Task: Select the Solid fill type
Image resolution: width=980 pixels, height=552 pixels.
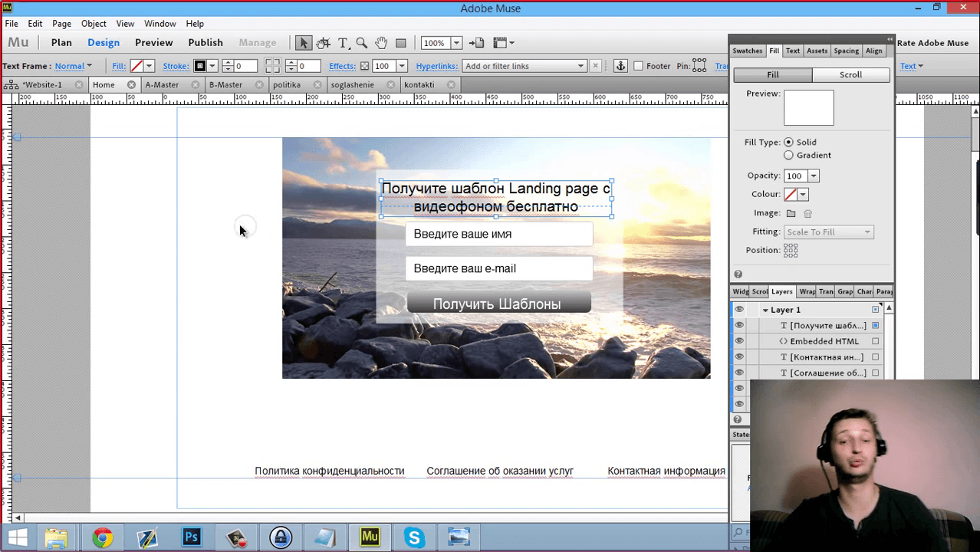Action: [788, 143]
